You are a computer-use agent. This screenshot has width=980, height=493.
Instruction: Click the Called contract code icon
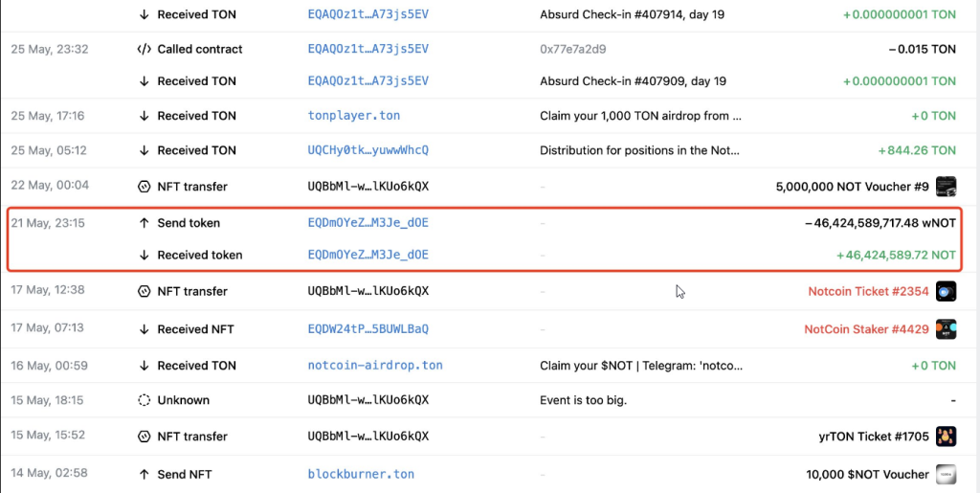click(144, 49)
